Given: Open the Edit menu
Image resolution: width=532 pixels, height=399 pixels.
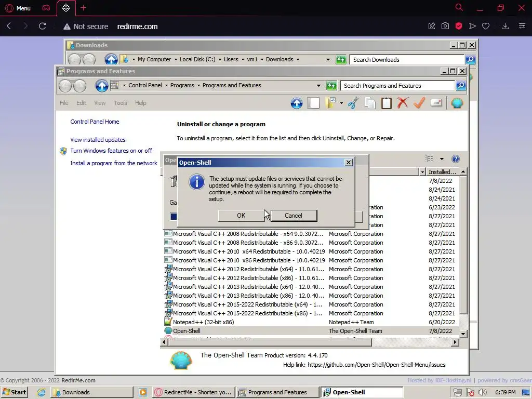Looking at the screenshot, I should point(81,103).
